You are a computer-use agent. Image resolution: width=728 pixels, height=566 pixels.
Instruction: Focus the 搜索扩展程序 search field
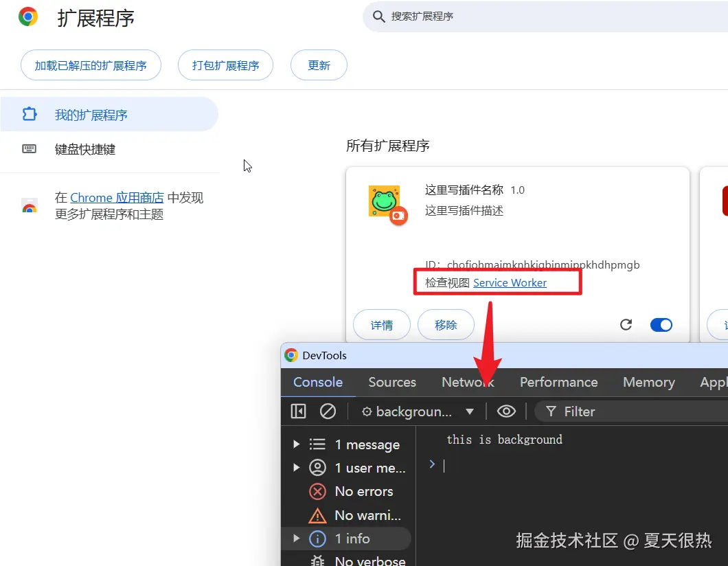tap(545, 16)
